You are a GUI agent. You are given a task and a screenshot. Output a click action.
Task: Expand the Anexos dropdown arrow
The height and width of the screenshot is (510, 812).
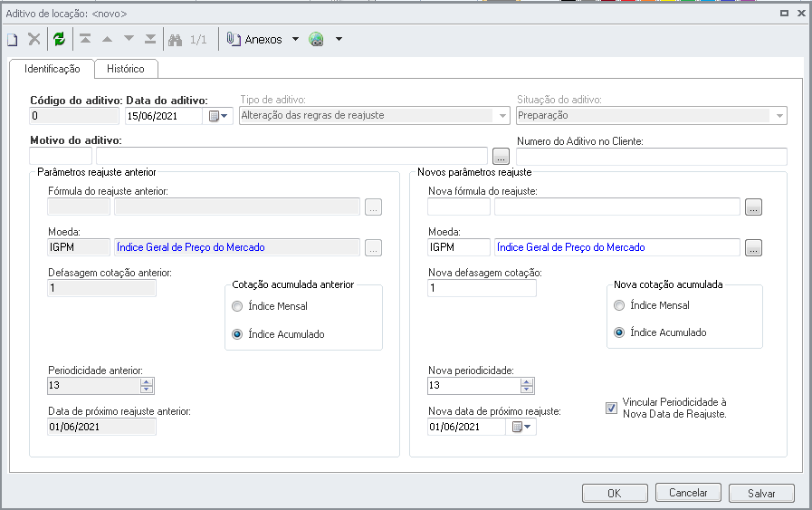coord(295,39)
